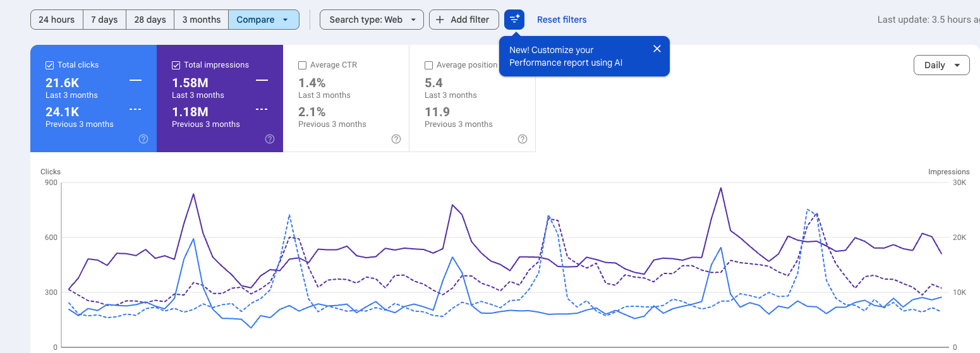Click the 24.1K previous clicks value

(x=62, y=112)
